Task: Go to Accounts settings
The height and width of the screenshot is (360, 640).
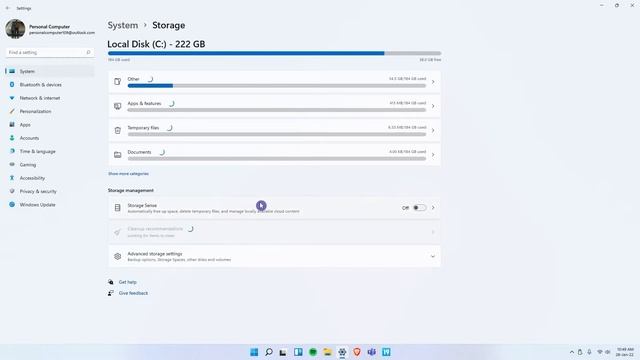Action: point(49,138)
